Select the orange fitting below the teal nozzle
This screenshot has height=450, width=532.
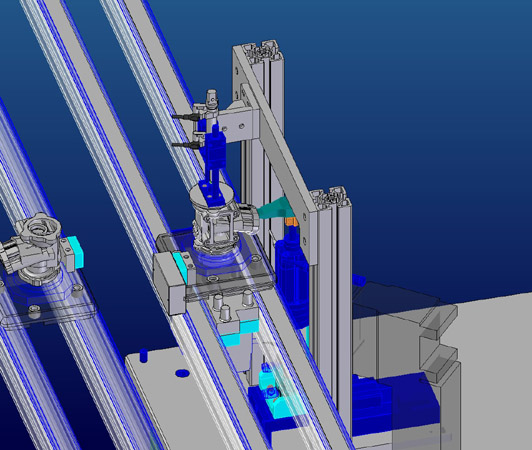tap(291, 222)
